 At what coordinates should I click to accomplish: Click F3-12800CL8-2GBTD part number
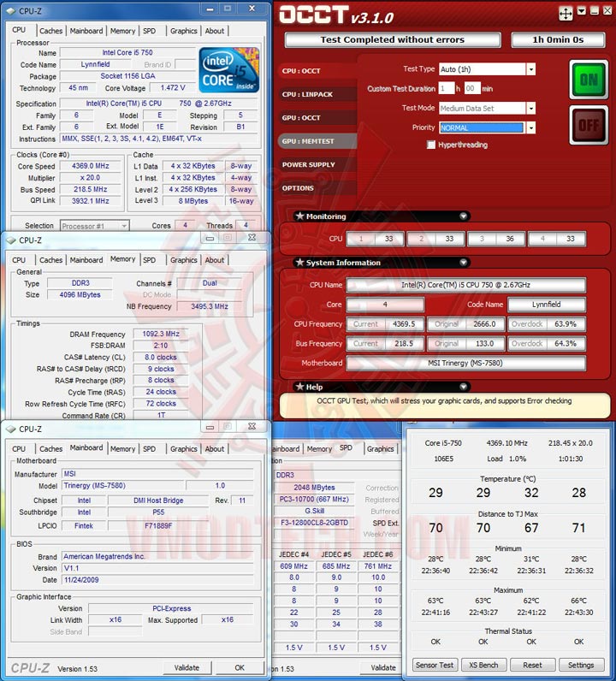[x=314, y=523]
